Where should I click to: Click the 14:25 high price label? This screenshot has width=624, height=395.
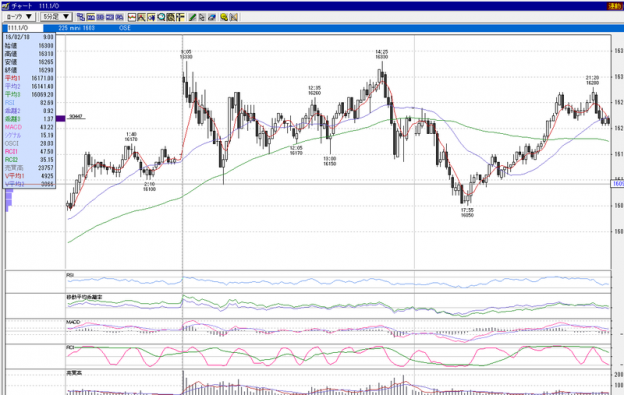[x=382, y=54]
